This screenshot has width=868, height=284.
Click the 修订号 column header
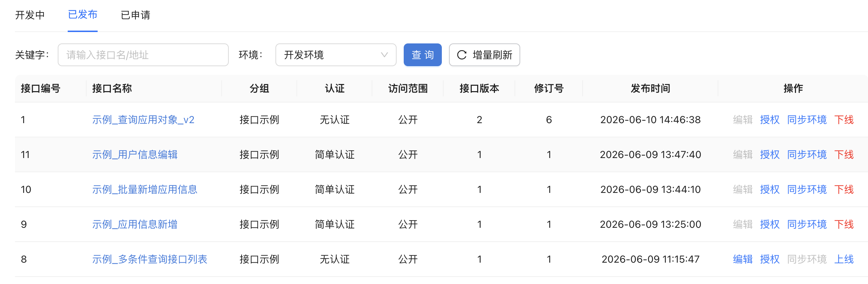pos(549,88)
